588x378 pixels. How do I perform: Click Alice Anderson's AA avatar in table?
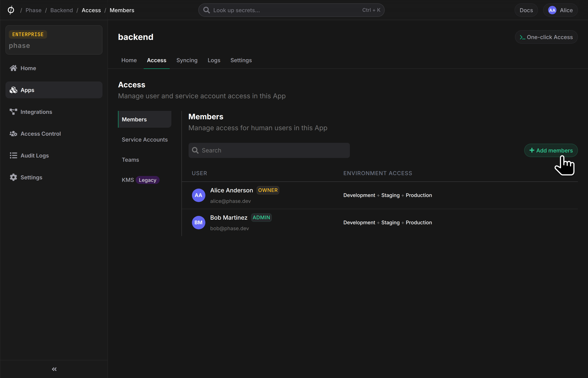(x=198, y=195)
